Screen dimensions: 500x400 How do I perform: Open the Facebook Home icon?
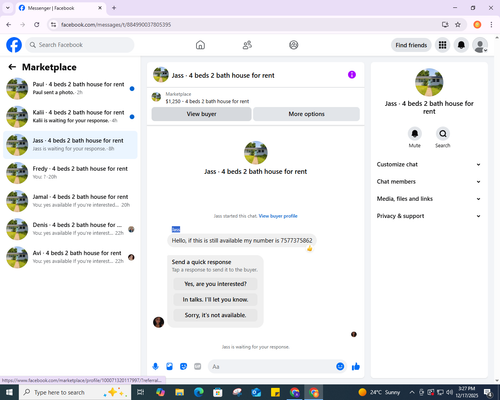click(200, 45)
